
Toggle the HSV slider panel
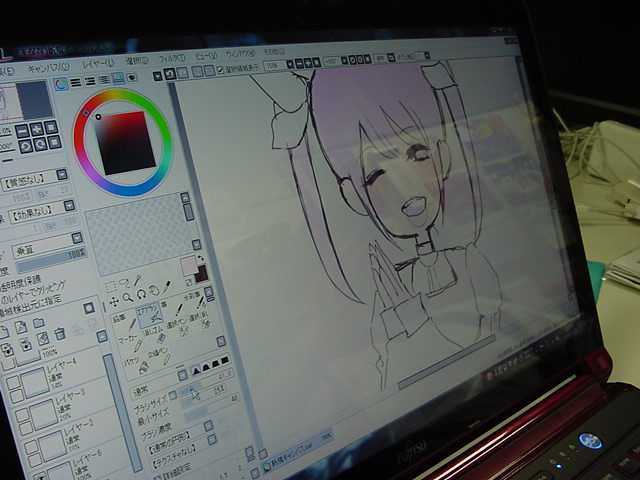click(x=90, y=81)
